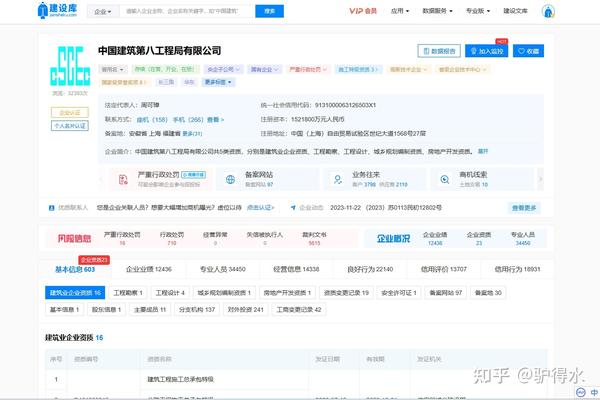Click the carousel right arrow after 商机线索
Screen dimensions: 600x400
540,179
